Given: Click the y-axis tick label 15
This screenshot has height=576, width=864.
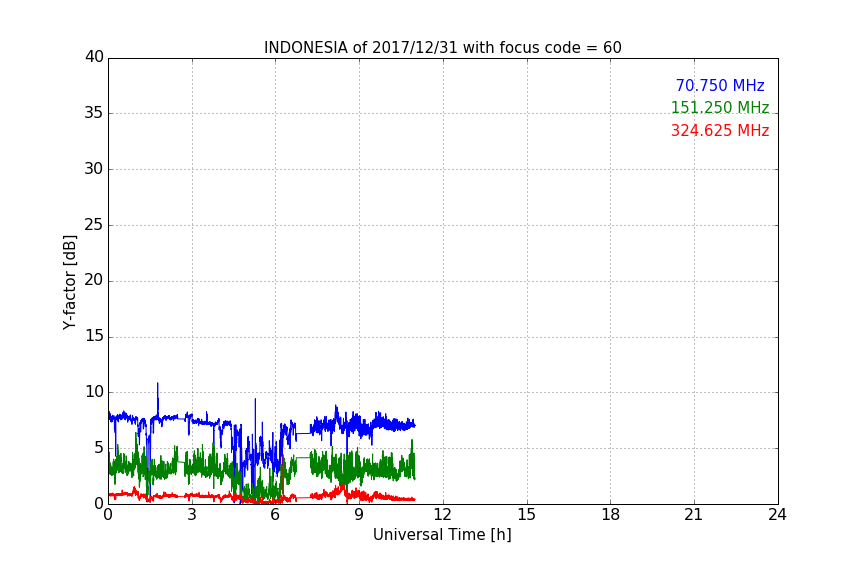Looking at the screenshot, I should (94, 336).
